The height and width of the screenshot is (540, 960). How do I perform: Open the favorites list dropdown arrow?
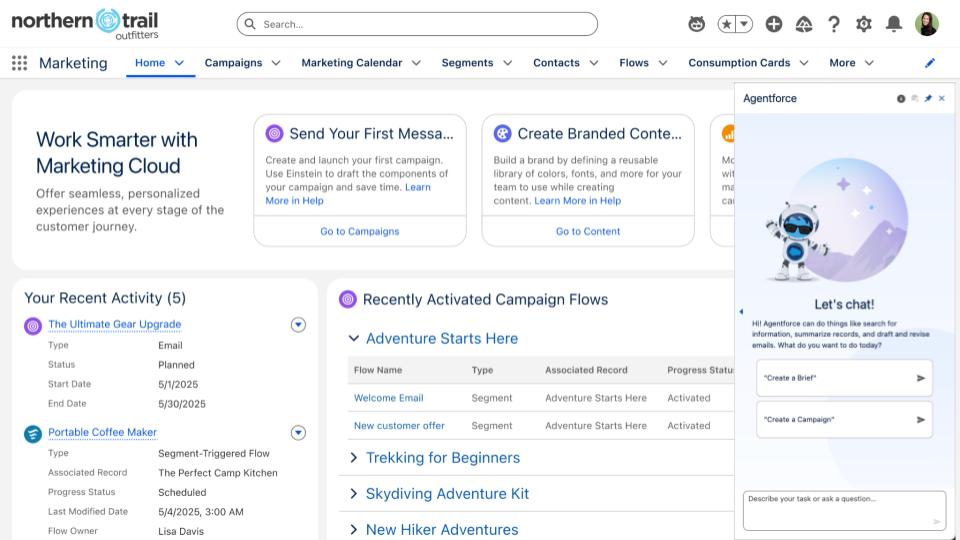(744, 24)
